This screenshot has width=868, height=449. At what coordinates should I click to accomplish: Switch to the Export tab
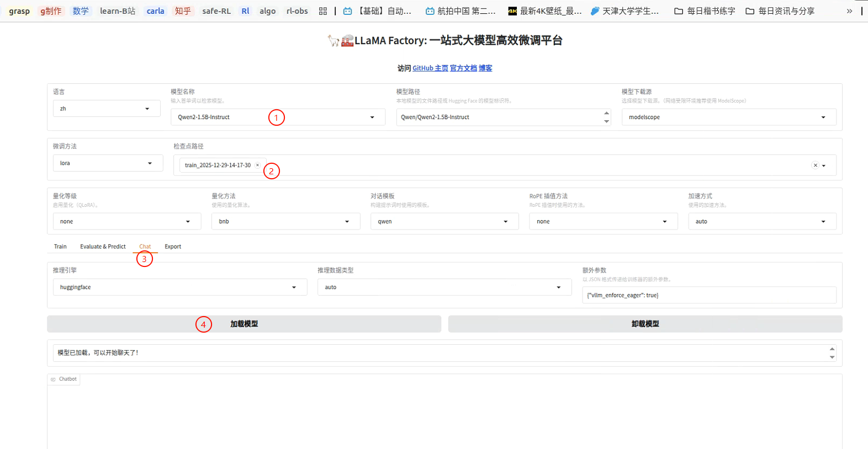(x=173, y=247)
